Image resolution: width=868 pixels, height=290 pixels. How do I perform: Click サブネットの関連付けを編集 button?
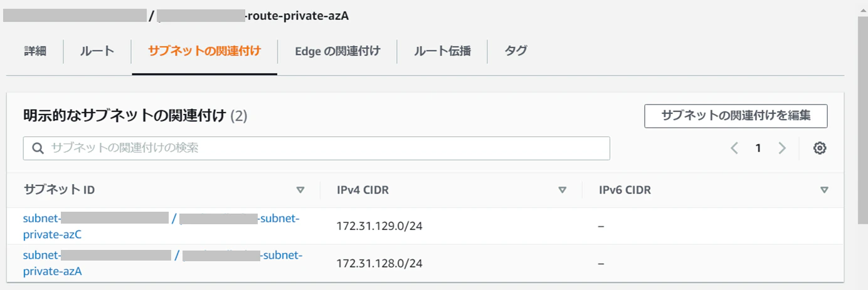coord(736,116)
